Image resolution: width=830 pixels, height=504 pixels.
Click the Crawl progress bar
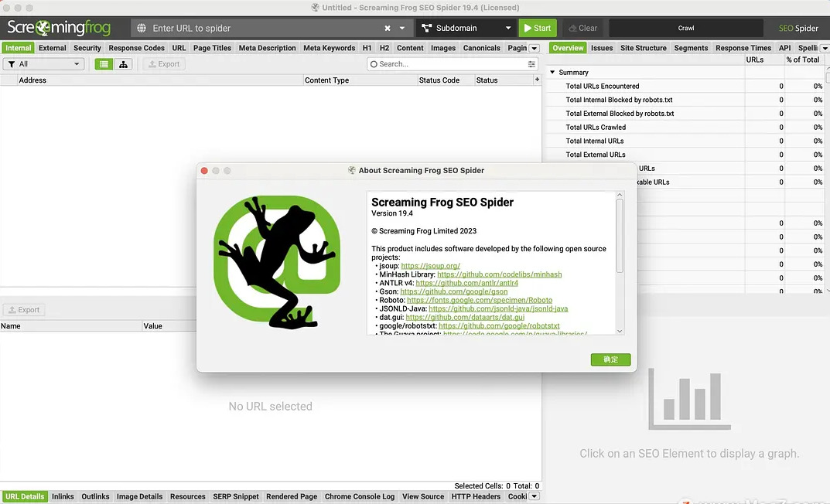click(686, 28)
